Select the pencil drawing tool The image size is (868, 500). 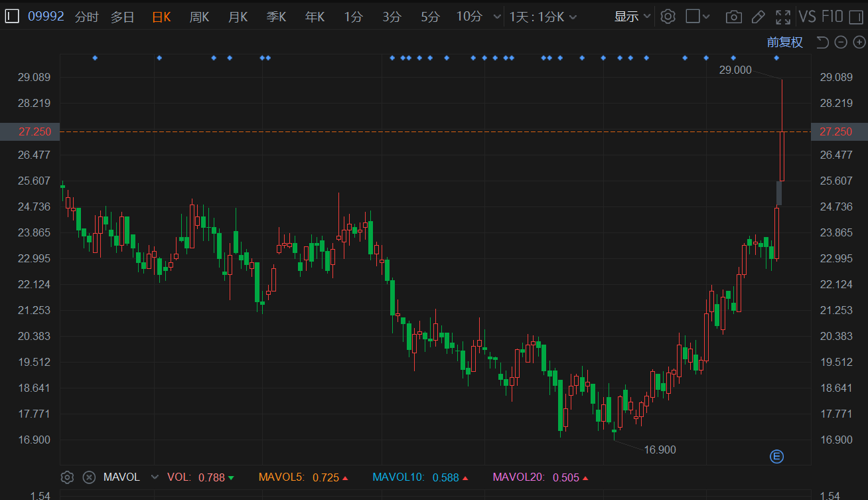758,17
